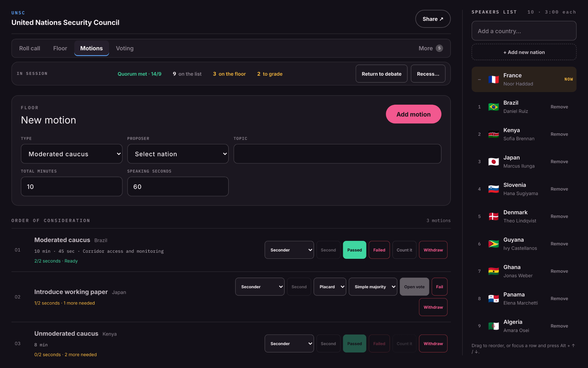Switch to the Roll call tab
The width and height of the screenshot is (588, 368).
30,48
